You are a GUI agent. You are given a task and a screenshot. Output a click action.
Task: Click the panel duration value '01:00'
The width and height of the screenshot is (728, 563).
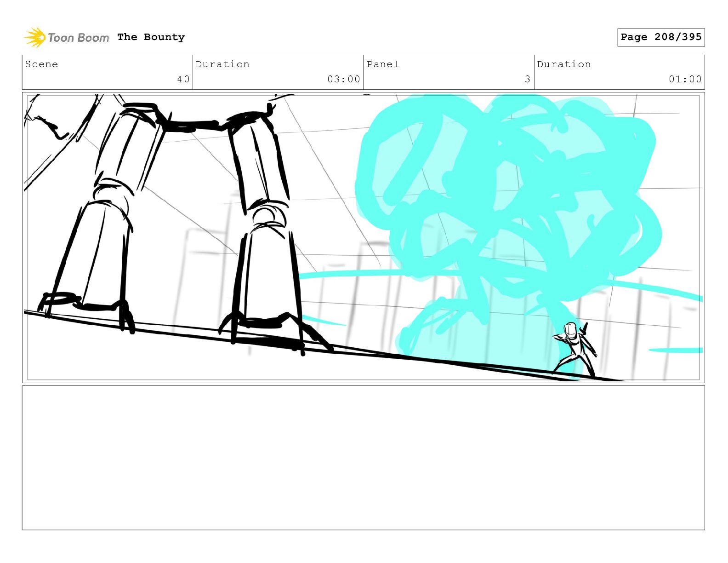coord(685,79)
